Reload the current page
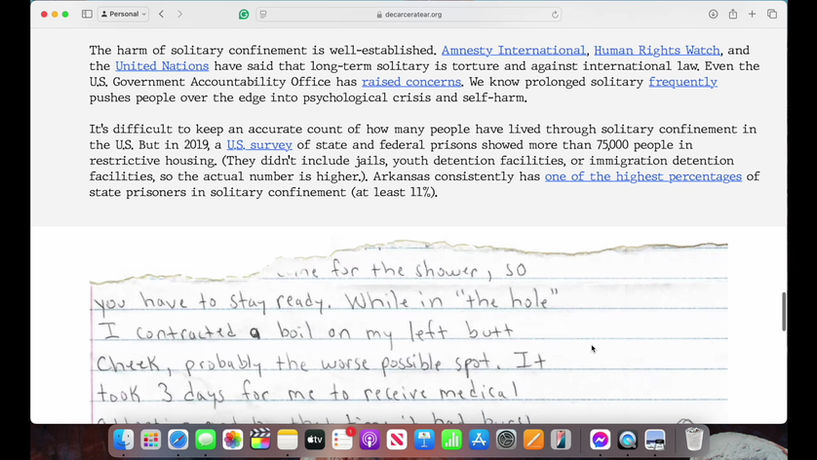This screenshot has height=460, width=817. click(x=555, y=15)
